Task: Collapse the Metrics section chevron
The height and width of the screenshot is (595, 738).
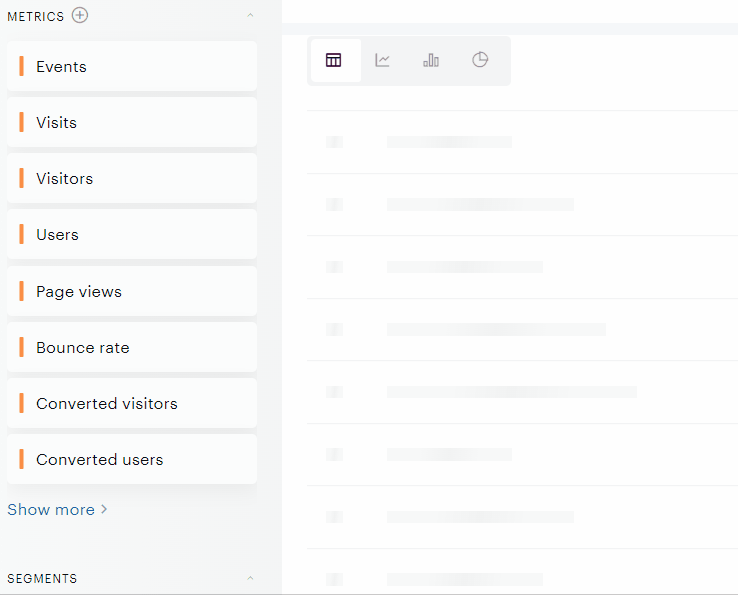Action: click(250, 16)
